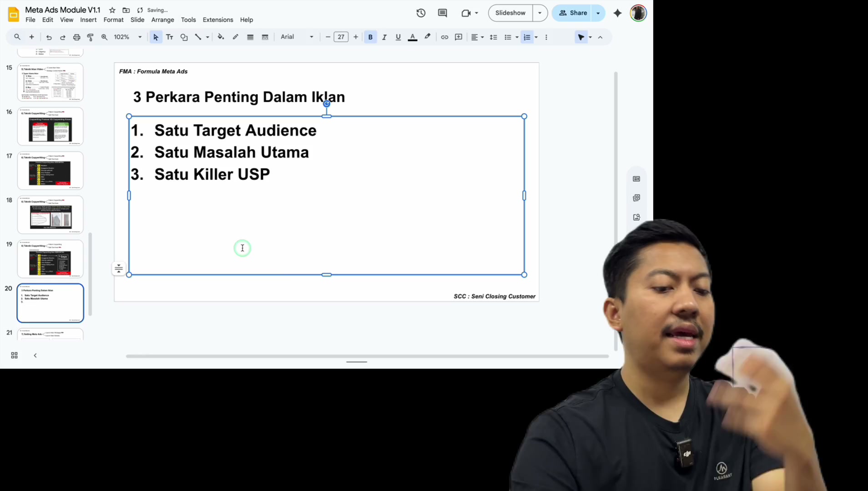
Task: Click the search menus magnifier icon
Action: coord(17,37)
